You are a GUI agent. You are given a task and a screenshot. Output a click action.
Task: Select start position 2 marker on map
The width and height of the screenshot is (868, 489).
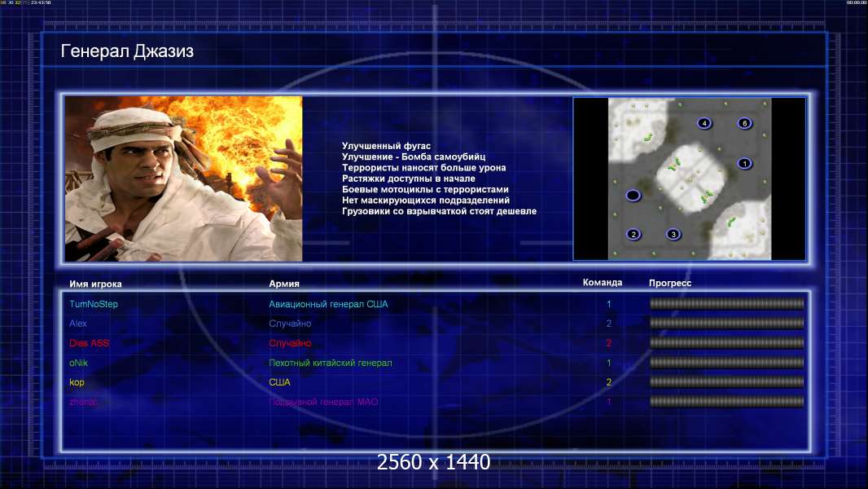tap(633, 235)
